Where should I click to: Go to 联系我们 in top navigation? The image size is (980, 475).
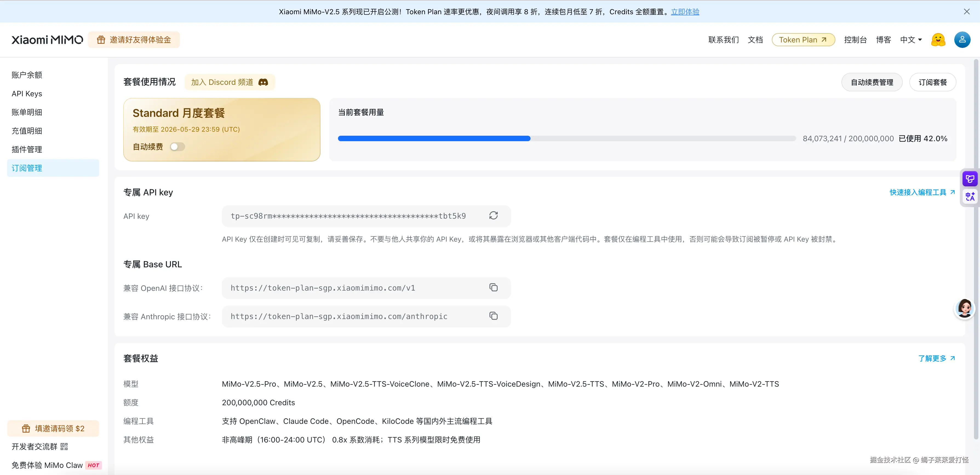(723, 39)
